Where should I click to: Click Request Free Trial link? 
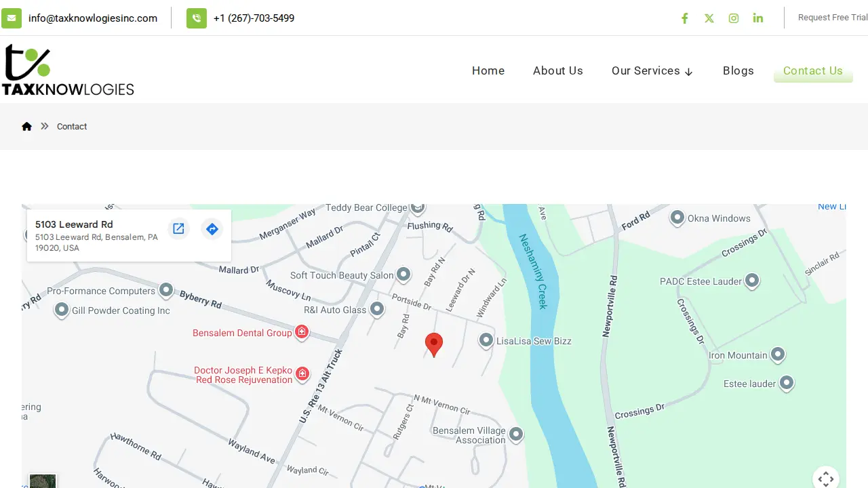[x=833, y=18]
